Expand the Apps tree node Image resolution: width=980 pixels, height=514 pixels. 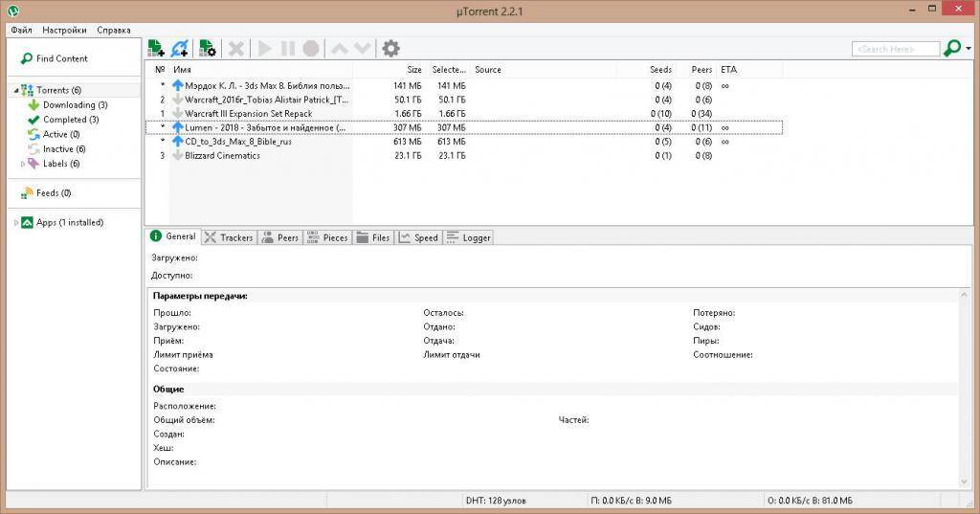[15, 223]
